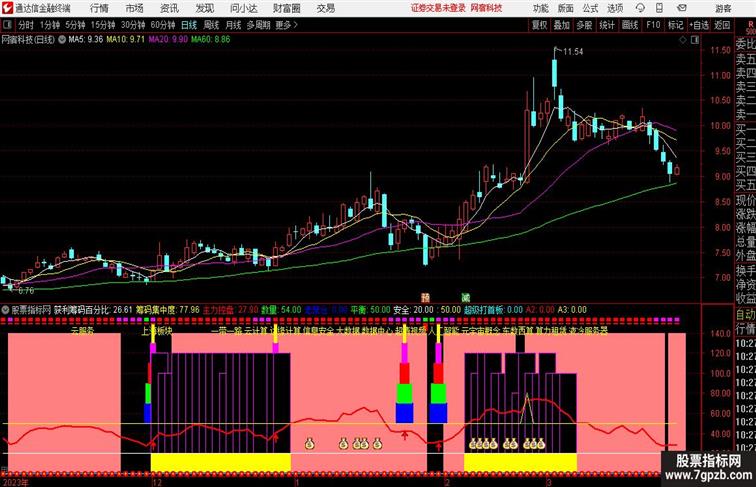
Task: Click the mobile phone icon
Action: pyautogui.click(x=660, y=8)
